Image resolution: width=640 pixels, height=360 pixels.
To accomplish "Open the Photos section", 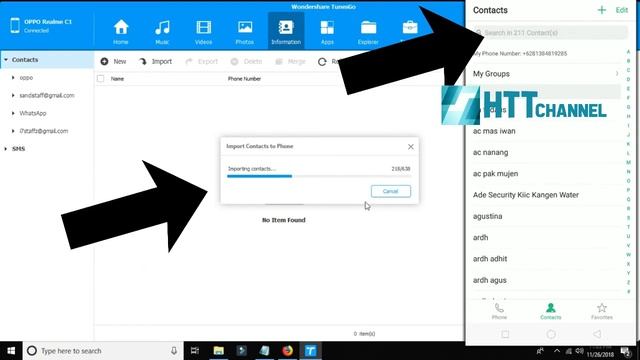I will tap(244, 31).
